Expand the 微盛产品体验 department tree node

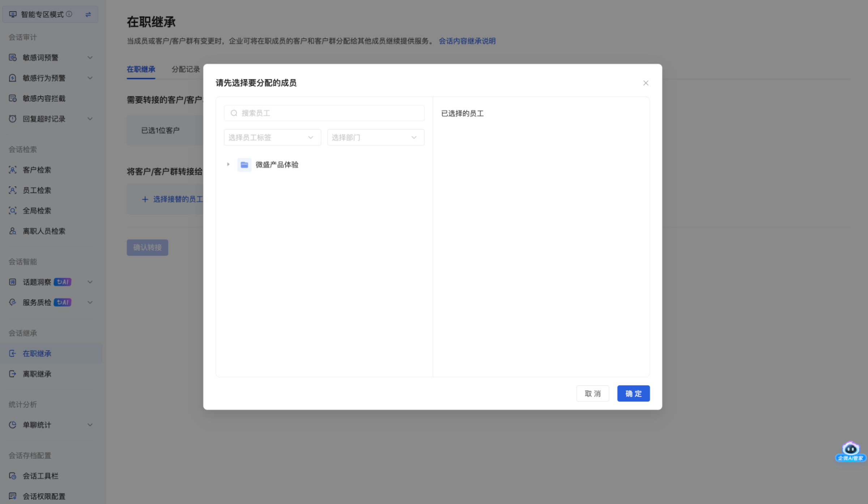click(228, 164)
